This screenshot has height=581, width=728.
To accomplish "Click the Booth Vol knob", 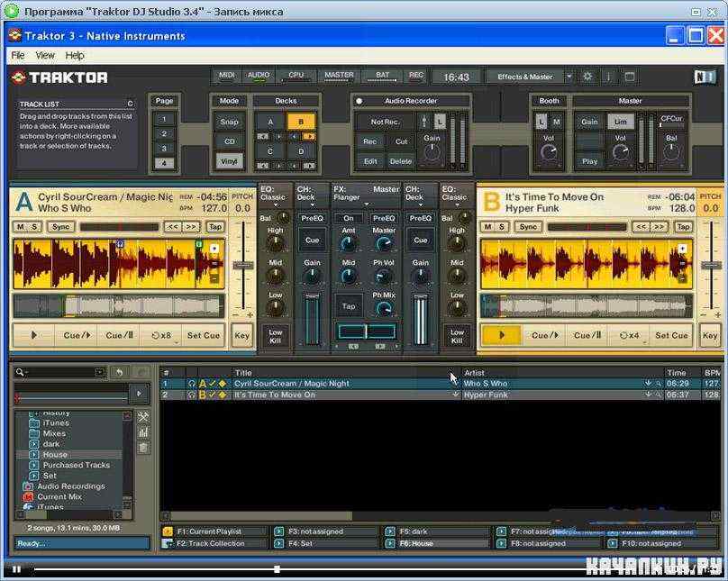I will pyautogui.click(x=549, y=152).
